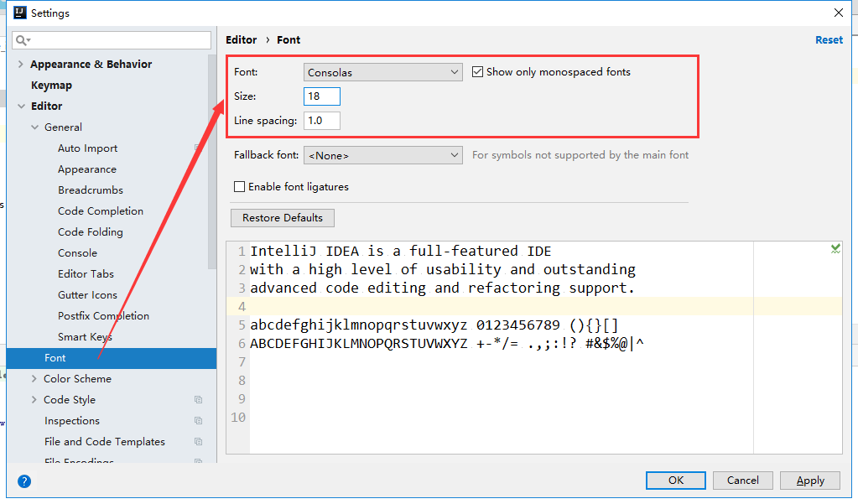Viewport: 858px width, 504px height.
Task: Expand the Color Scheme node
Action: pos(34,379)
